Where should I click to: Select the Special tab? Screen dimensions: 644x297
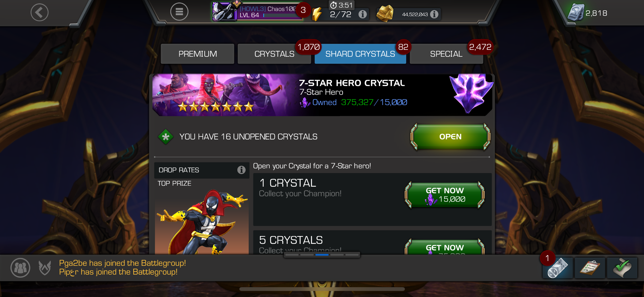446,54
